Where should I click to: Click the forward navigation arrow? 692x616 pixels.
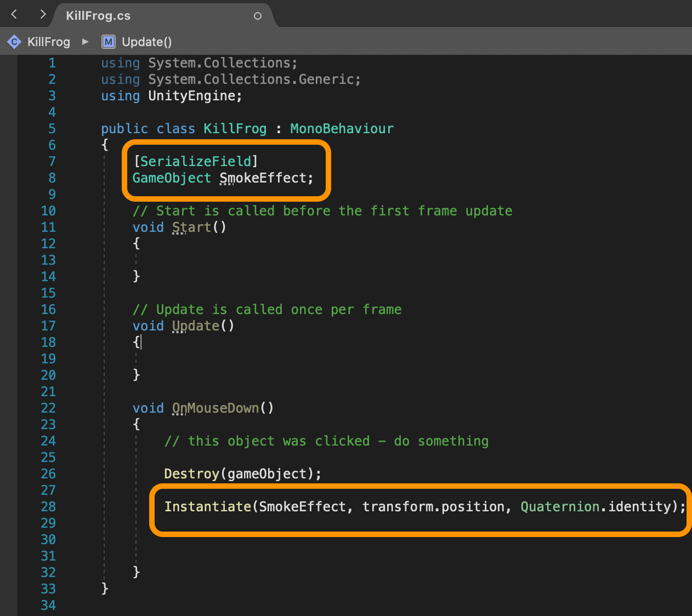click(43, 14)
